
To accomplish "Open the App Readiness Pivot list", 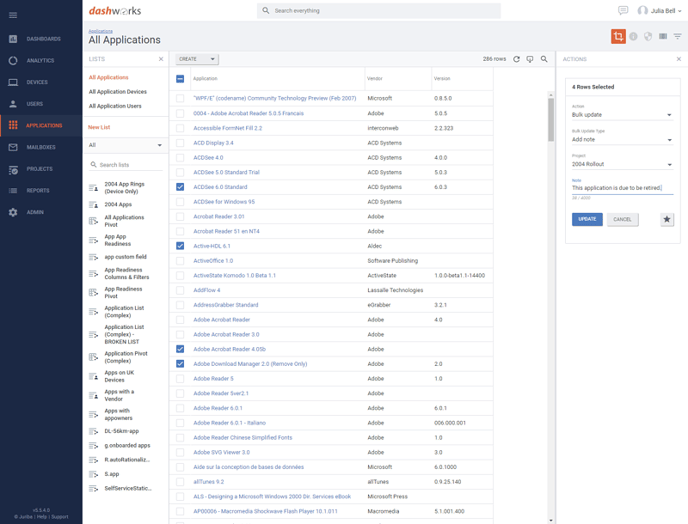I will (x=123, y=292).
